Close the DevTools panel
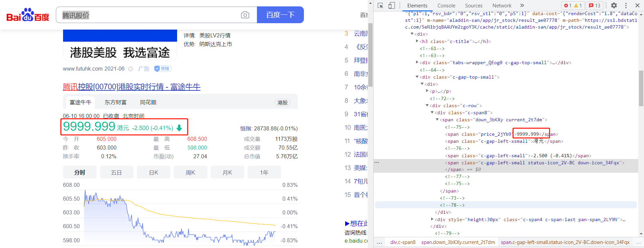This screenshot has height=248, width=644. [637, 5]
